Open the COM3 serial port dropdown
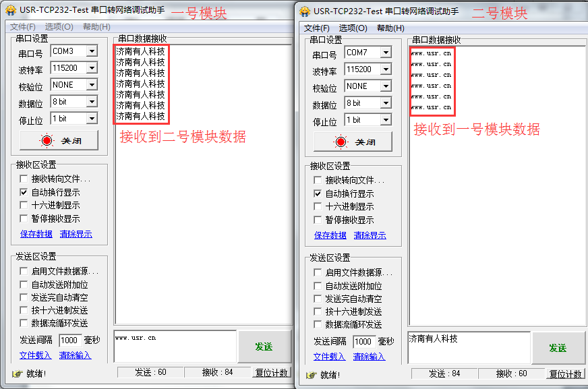The image size is (588, 389). click(x=91, y=51)
